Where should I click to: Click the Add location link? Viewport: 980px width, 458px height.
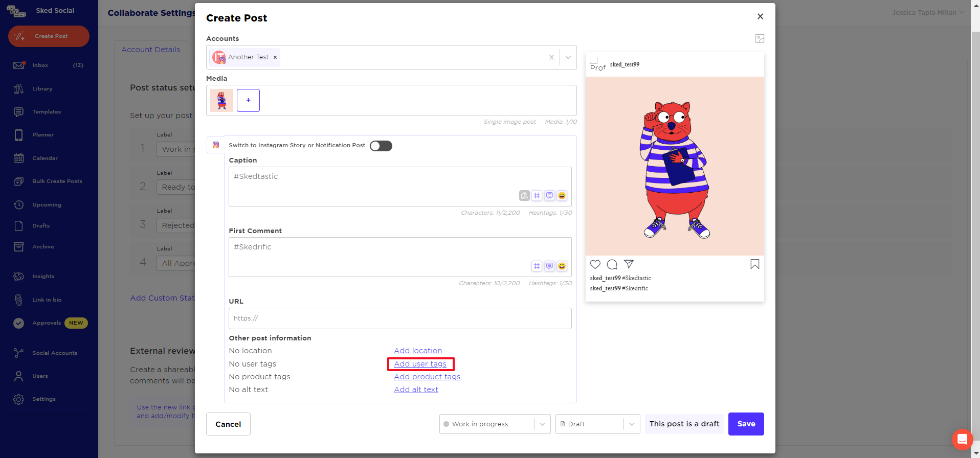tap(418, 351)
